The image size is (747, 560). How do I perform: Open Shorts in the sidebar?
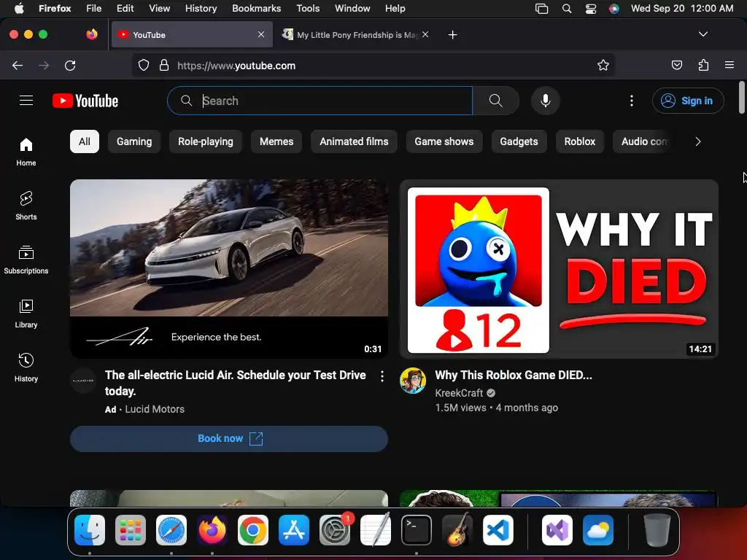26,206
